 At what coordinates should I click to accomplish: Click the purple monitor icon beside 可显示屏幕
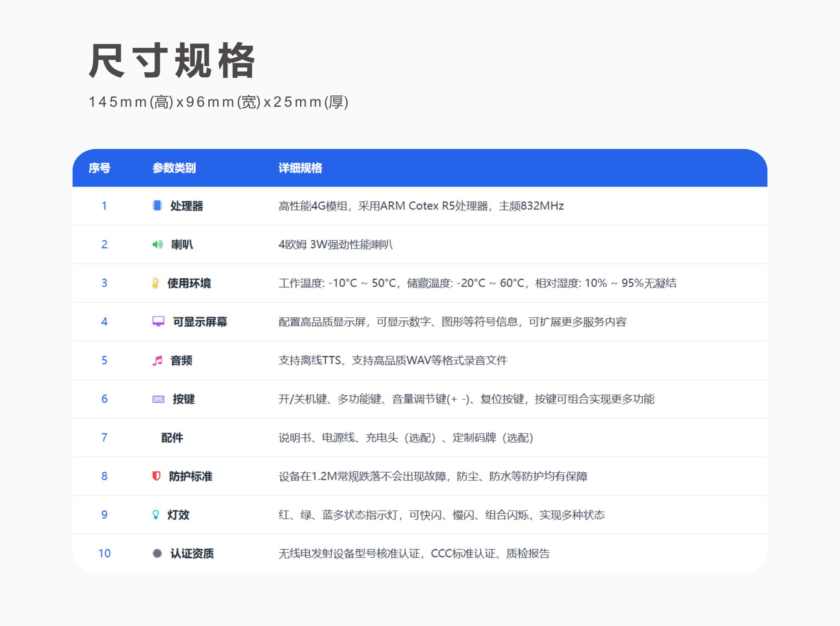pyautogui.click(x=158, y=322)
